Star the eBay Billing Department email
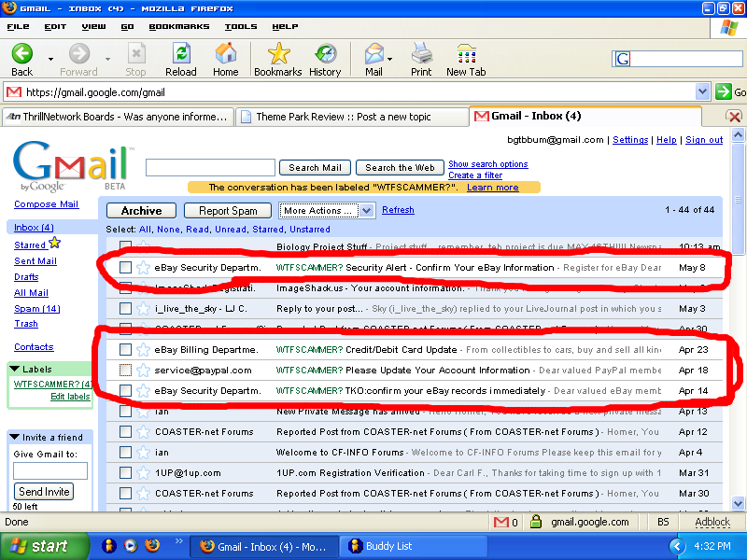The image size is (747, 560). click(143, 350)
